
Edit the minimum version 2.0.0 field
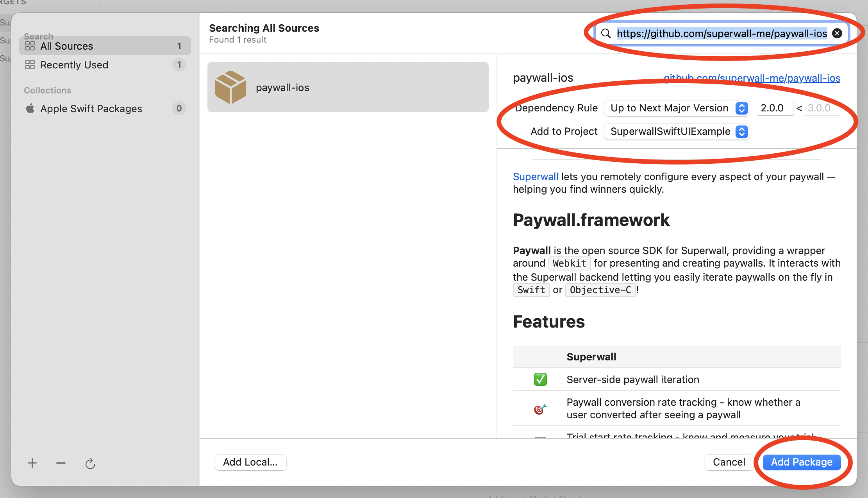point(775,108)
